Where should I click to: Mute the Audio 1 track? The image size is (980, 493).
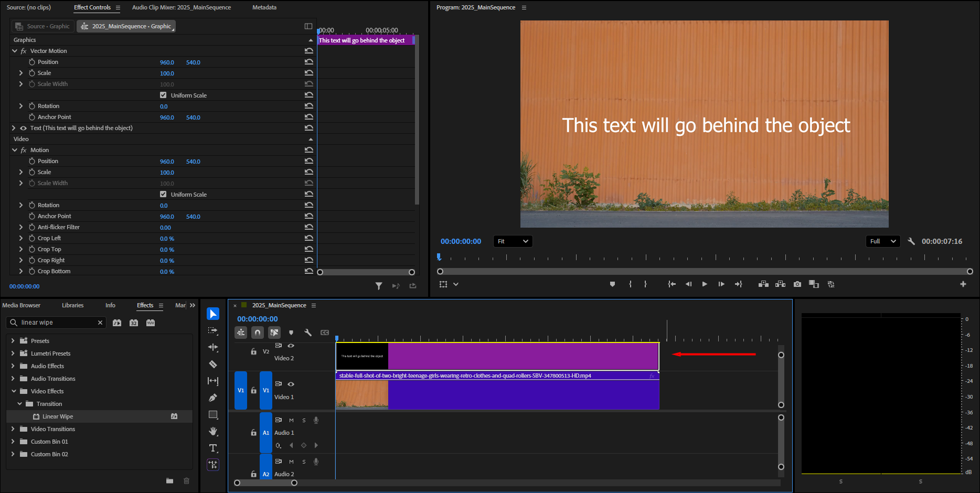(x=291, y=420)
